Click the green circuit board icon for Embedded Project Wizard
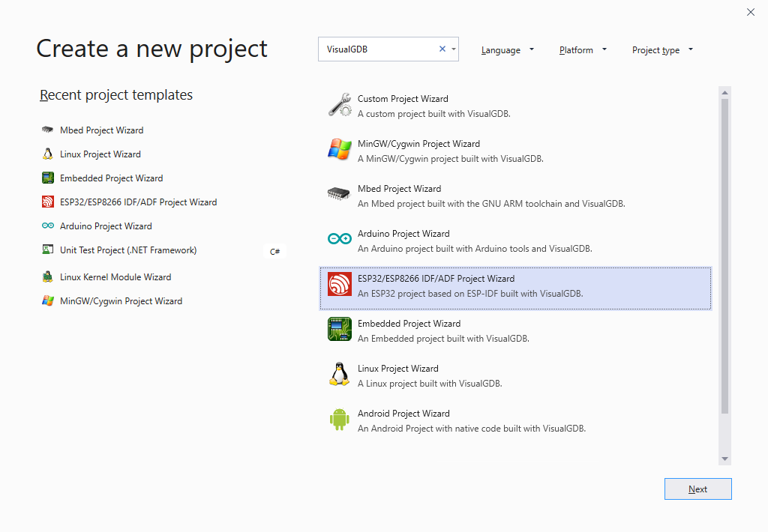Screen dimensions: 768x532 coord(340,329)
